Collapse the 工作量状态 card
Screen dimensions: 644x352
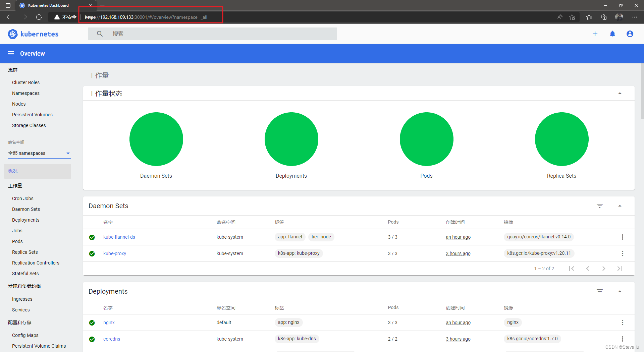pos(620,94)
